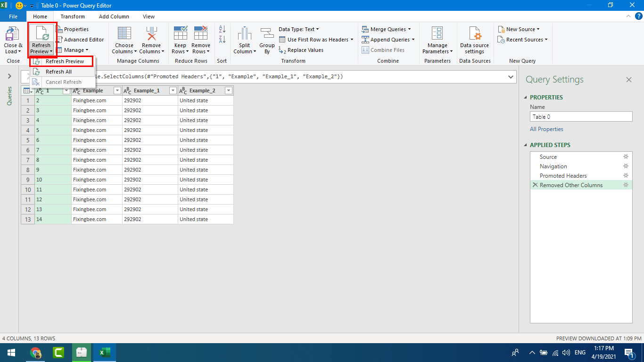This screenshot has width=644, height=362.
Task: Click the Keep Rows icon
Action: tap(180, 34)
